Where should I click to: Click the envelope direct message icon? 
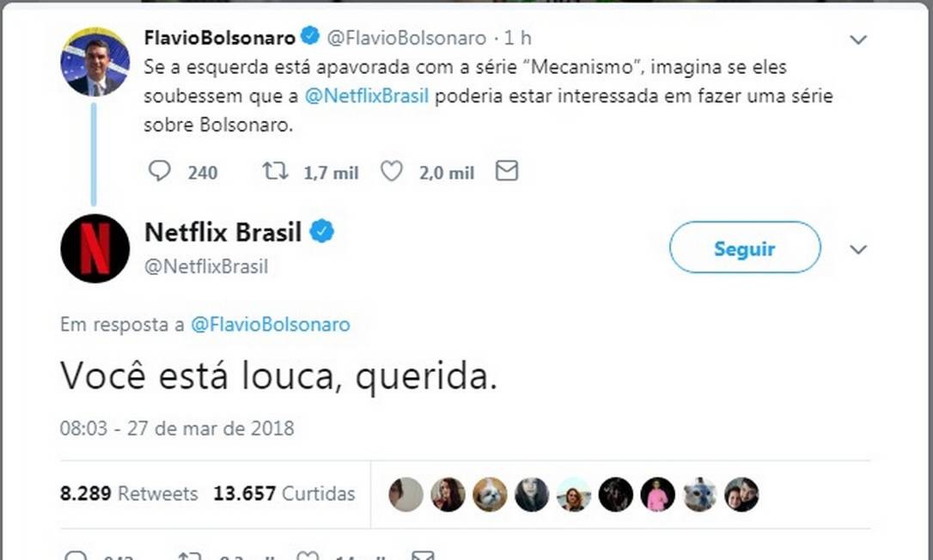click(507, 172)
